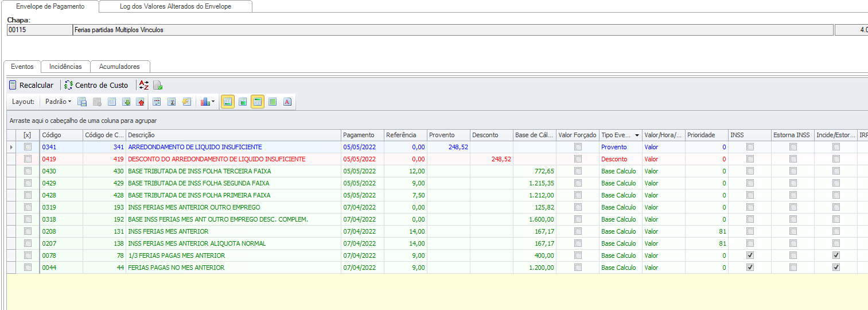The height and width of the screenshot is (310, 868).
Task: Click the Código cell 0318
Action: pos(61,219)
